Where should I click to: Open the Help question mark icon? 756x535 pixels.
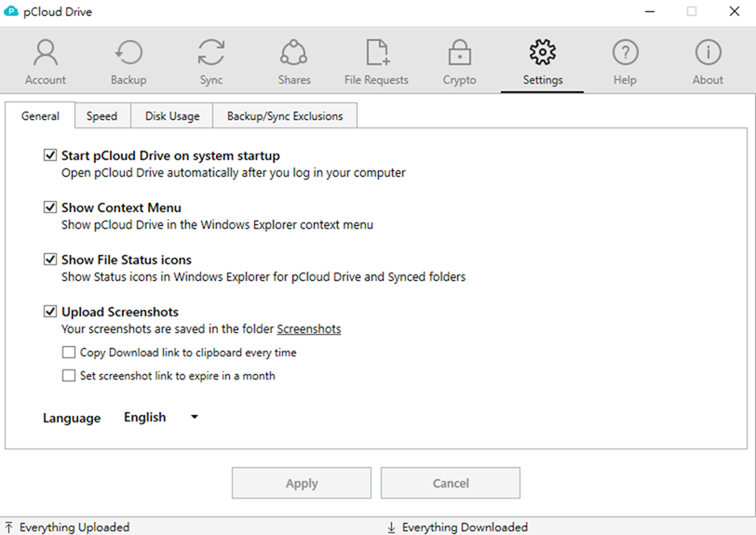(625, 53)
